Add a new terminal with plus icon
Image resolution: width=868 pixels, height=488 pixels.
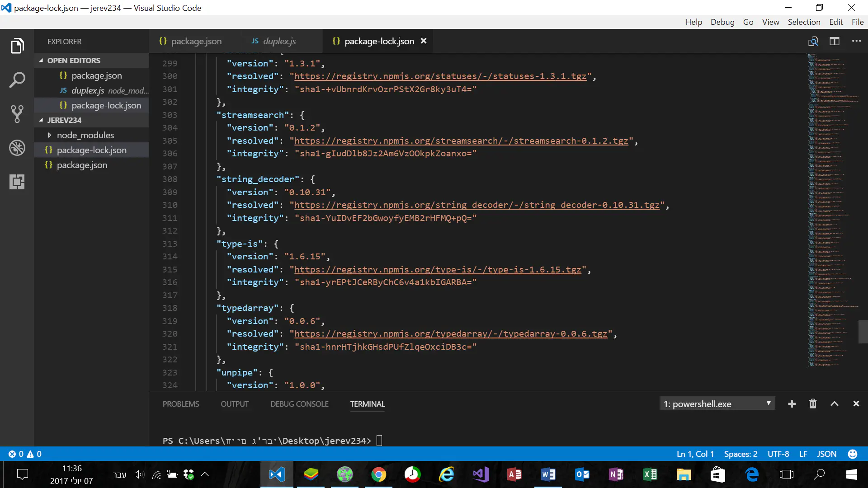click(792, 404)
